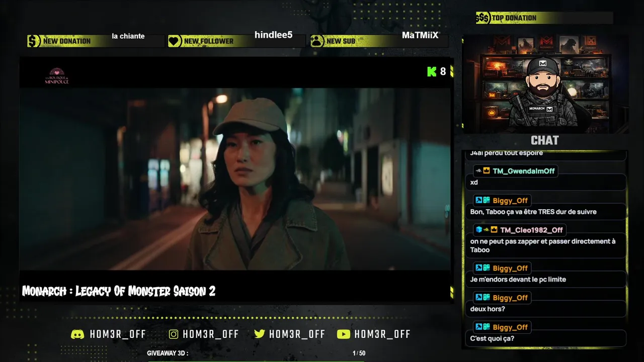This screenshot has height=362, width=644.
Task: Click crown badge next to TM_Cleo1982_Off
Action: 494,230
